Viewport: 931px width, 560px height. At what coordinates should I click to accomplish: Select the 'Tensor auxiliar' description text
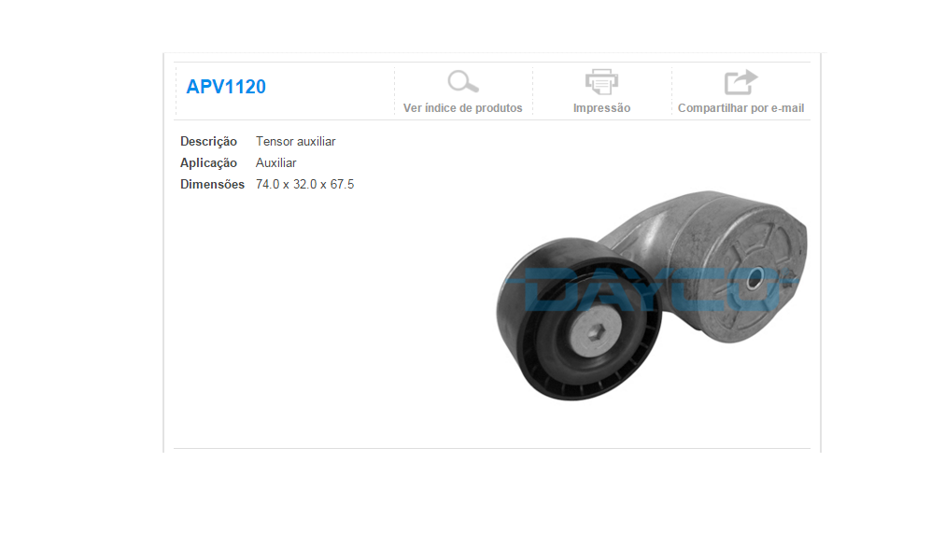click(x=295, y=142)
